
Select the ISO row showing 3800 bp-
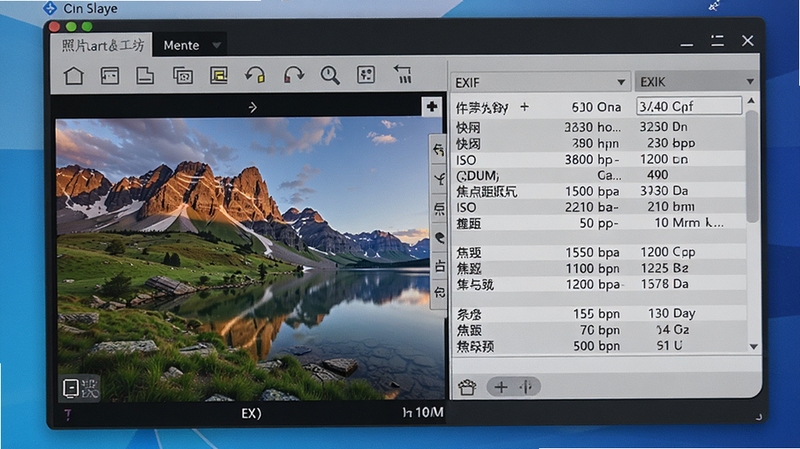click(599, 160)
